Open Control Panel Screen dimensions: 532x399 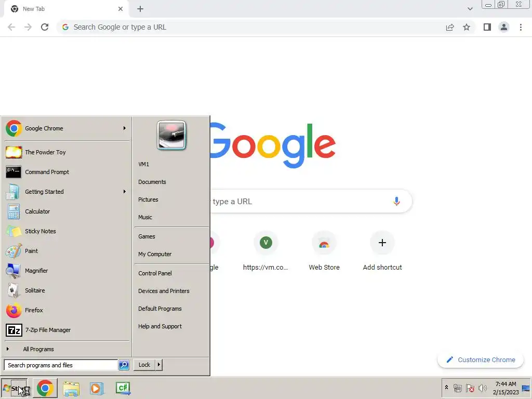pyautogui.click(x=155, y=273)
